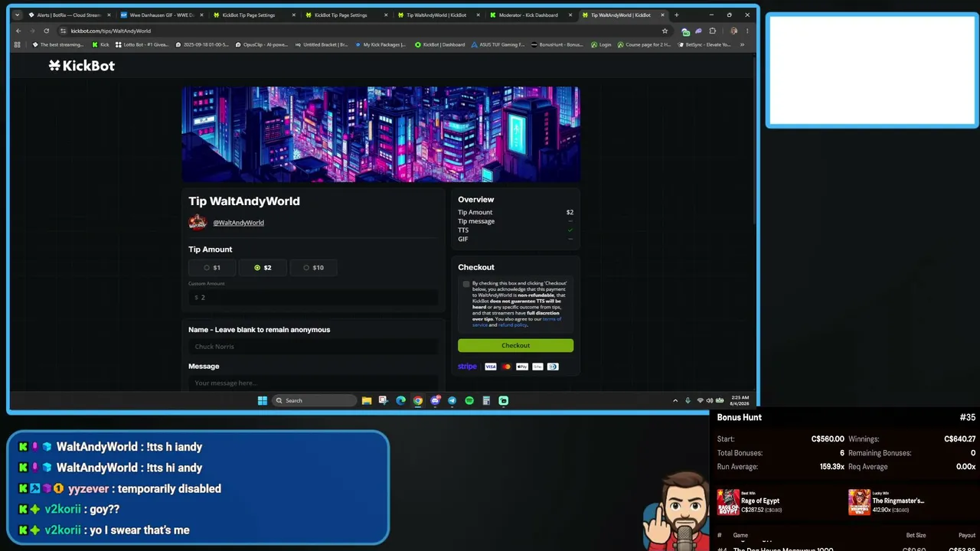Click the KickBot logo in the page header
Screen dimensions: 980x551
tap(82, 66)
